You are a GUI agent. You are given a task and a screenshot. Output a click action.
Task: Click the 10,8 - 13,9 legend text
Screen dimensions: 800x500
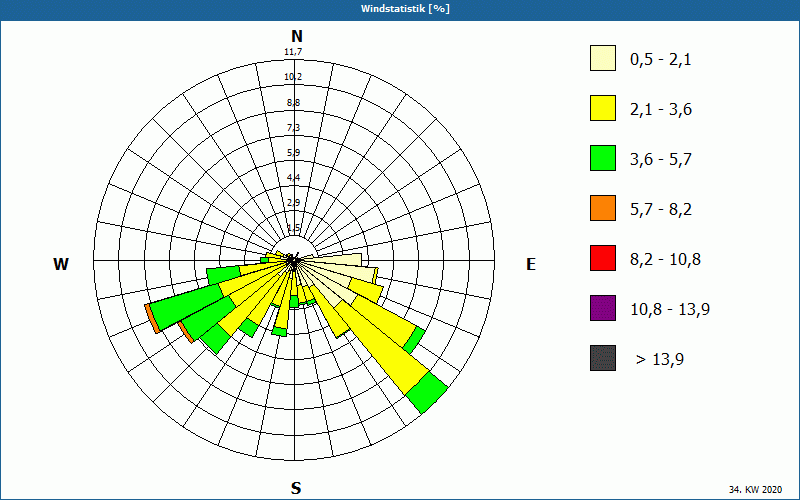670,310
